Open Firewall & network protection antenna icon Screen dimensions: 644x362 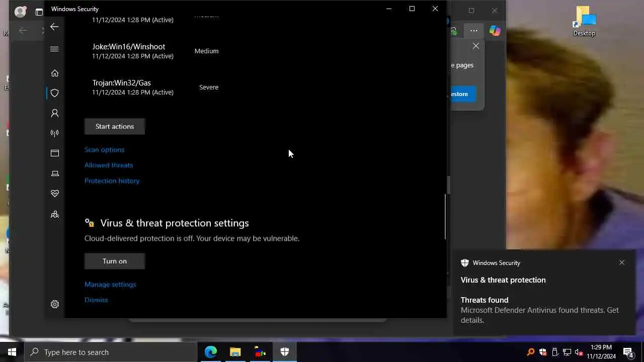[55, 133]
